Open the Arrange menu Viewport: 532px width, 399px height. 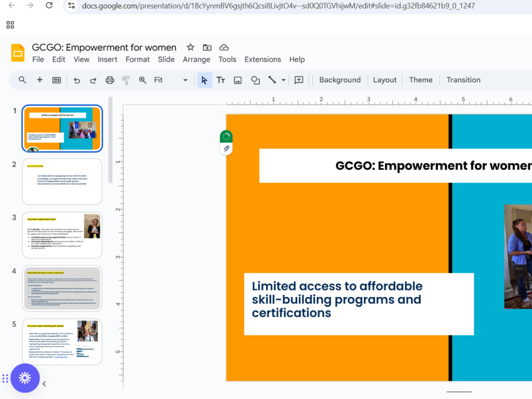click(x=196, y=60)
